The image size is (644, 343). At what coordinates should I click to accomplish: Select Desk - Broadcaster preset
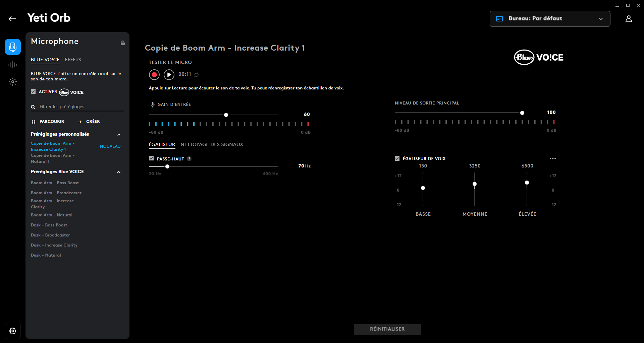[50, 235]
